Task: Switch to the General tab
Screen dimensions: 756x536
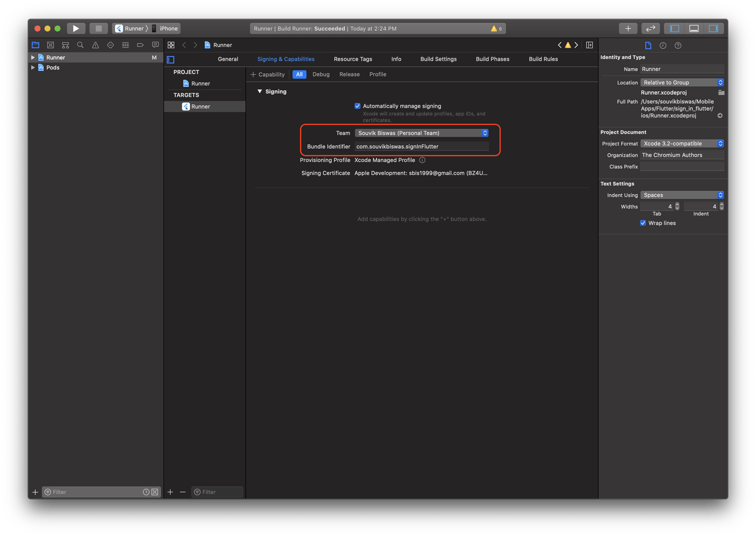Action: 228,59
